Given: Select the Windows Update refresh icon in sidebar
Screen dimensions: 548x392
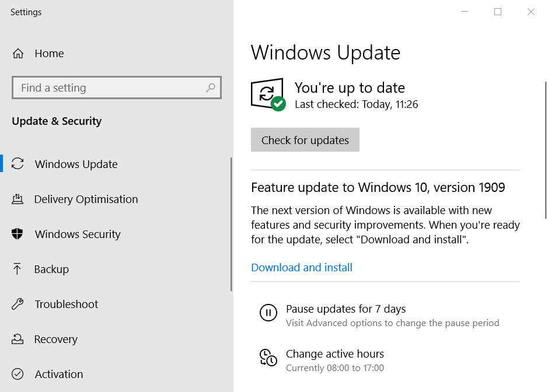Looking at the screenshot, I should [x=19, y=164].
